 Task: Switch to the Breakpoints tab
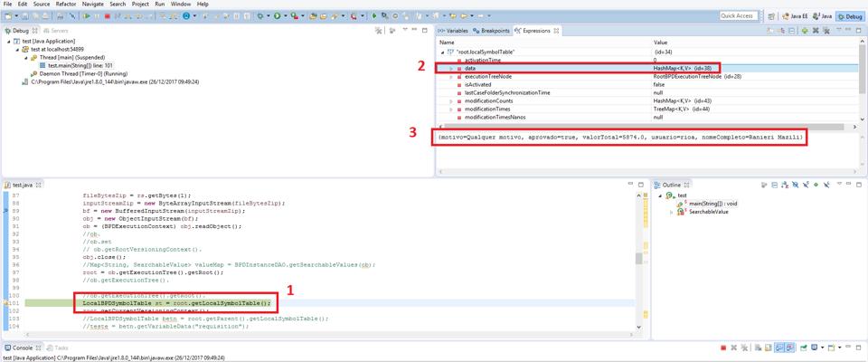[x=491, y=31]
